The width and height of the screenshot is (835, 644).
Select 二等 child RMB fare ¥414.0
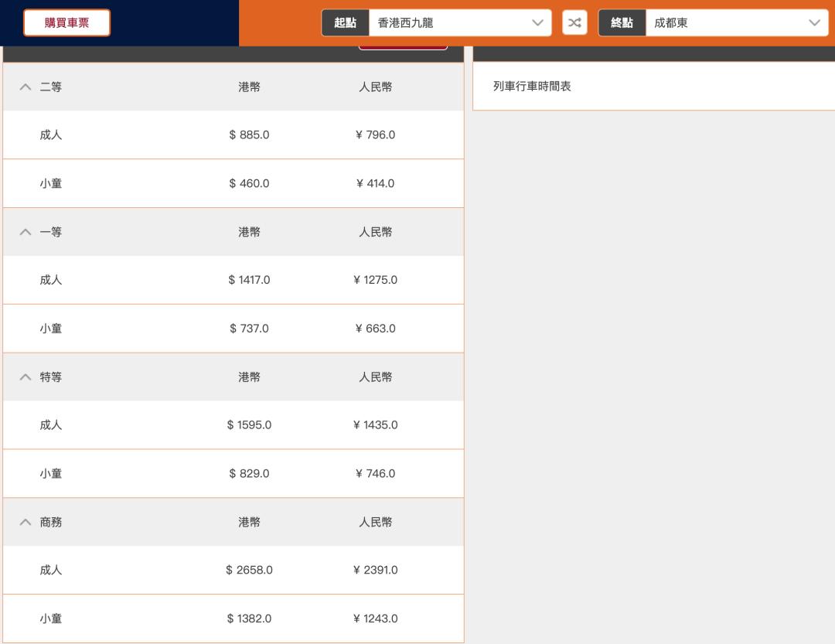pyautogui.click(x=375, y=184)
